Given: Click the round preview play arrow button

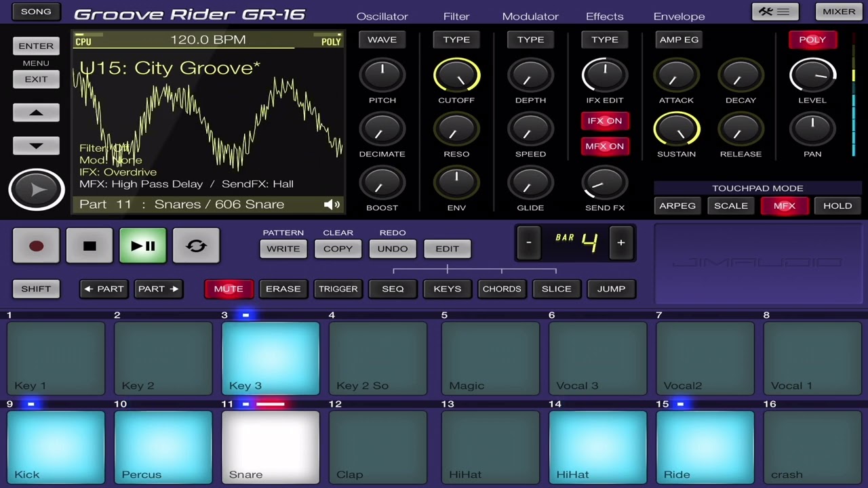Looking at the screenshot, I should 36,190.
